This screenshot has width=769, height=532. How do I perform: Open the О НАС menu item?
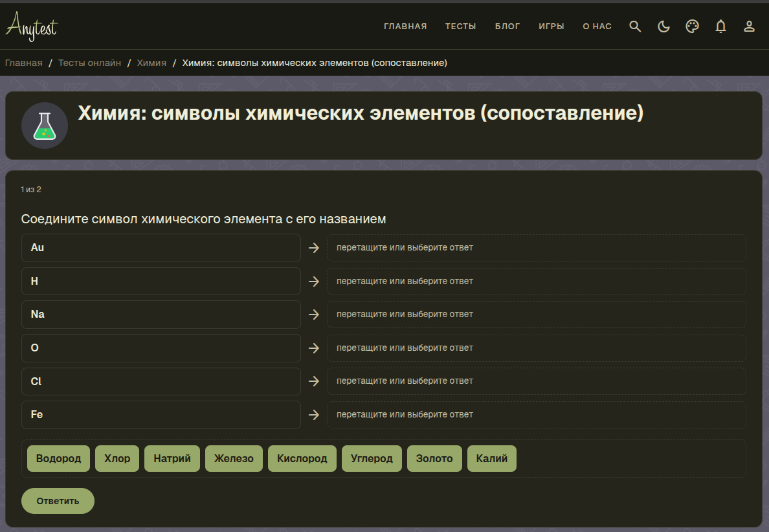pos(597,27)
